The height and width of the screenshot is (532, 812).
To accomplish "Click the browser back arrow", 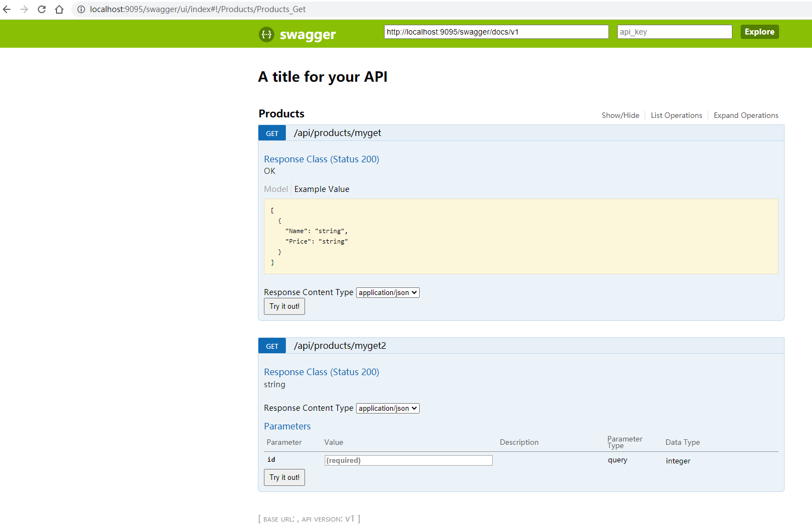I will tap(7, 9).
